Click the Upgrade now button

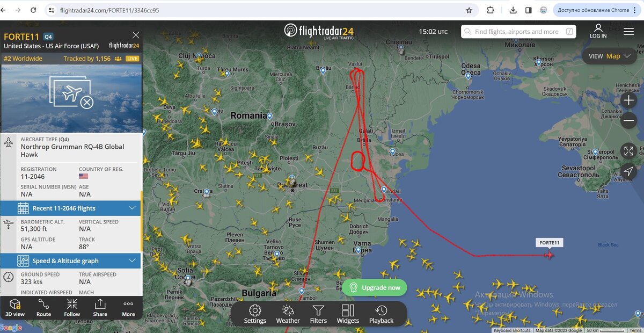pos(375,287)
